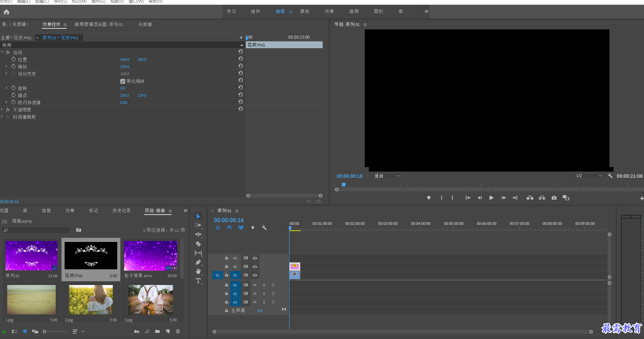Toggle V1 track visibility eye
Screen dimensions: 644x339
pos(255,275)
